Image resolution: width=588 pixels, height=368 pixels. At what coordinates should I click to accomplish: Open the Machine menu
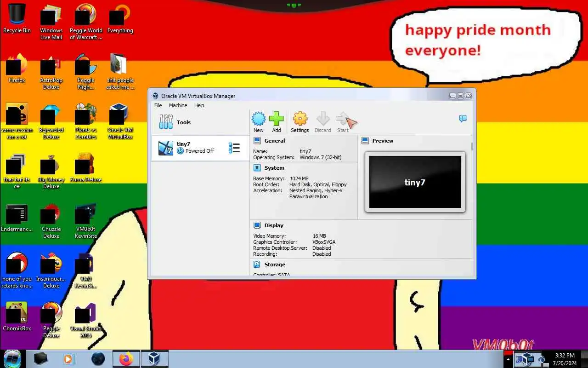[x=178, y=105]
